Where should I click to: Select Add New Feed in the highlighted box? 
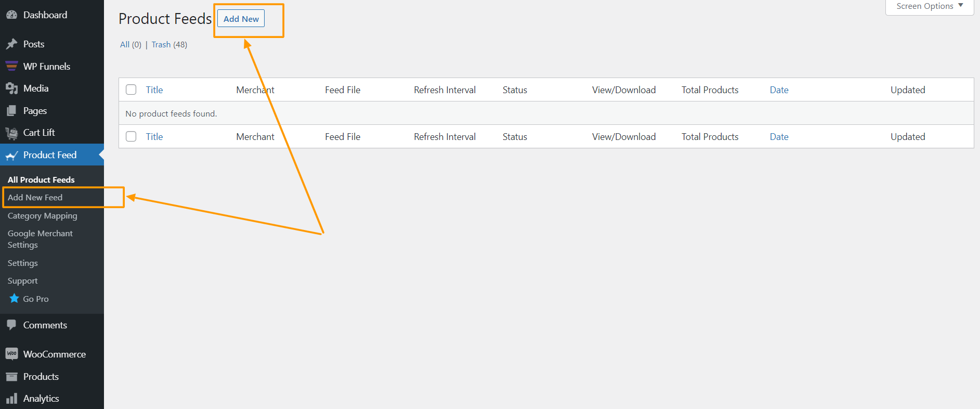34,197
